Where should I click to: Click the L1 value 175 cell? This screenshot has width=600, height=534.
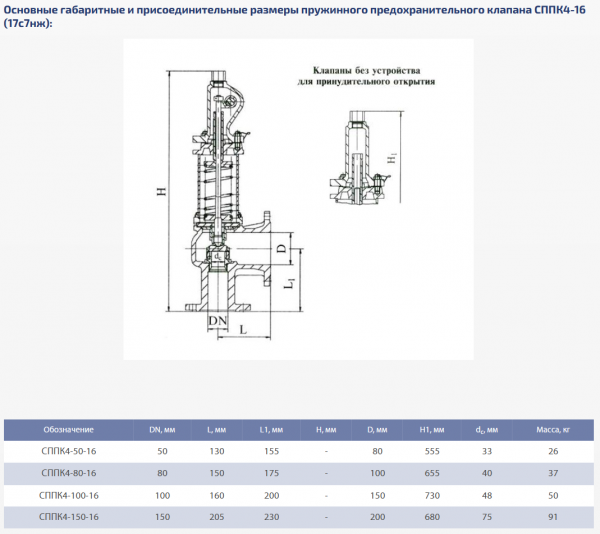point(271,473)
